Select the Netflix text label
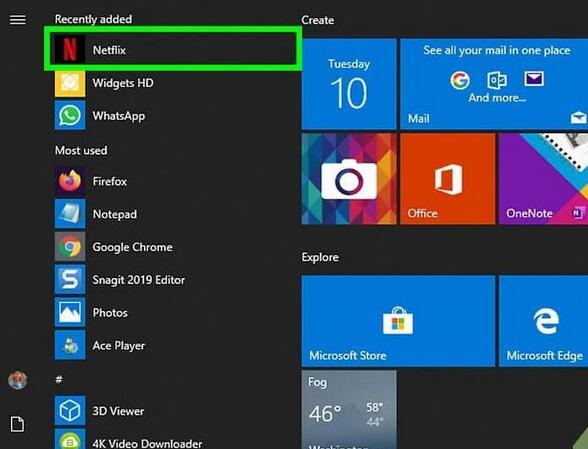The image size is (588, 449). click(x=109, y=50)
